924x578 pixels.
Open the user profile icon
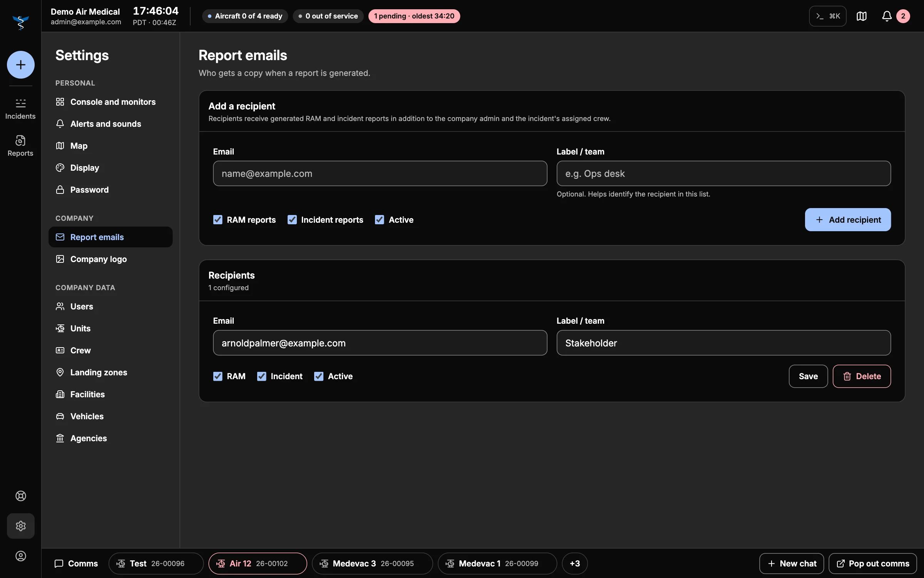pos(21,556)
